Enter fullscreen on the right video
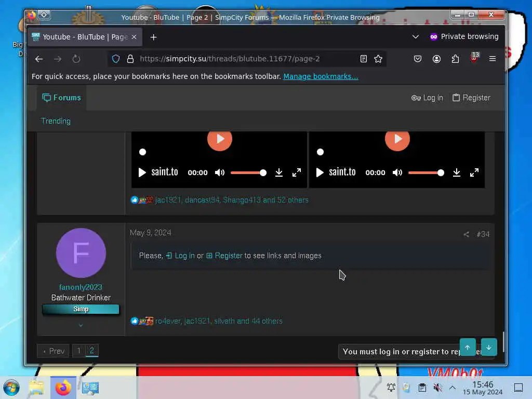The image size is (532, 399). 474,172
